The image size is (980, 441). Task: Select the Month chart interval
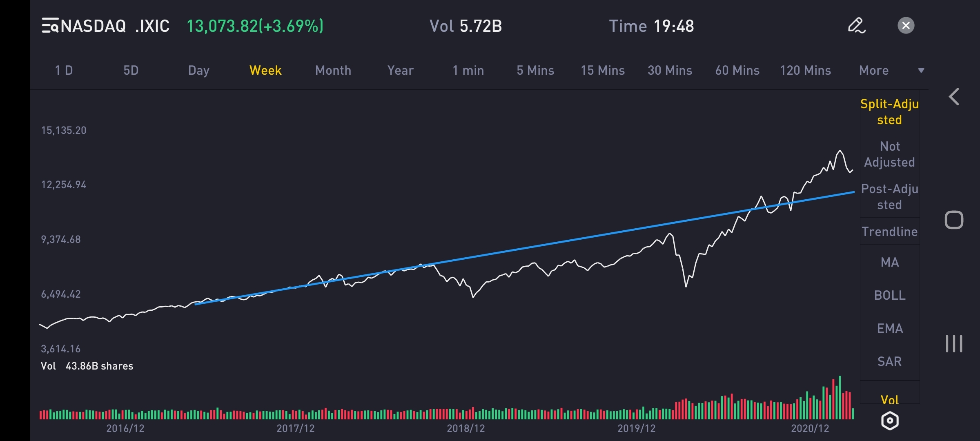333,70
